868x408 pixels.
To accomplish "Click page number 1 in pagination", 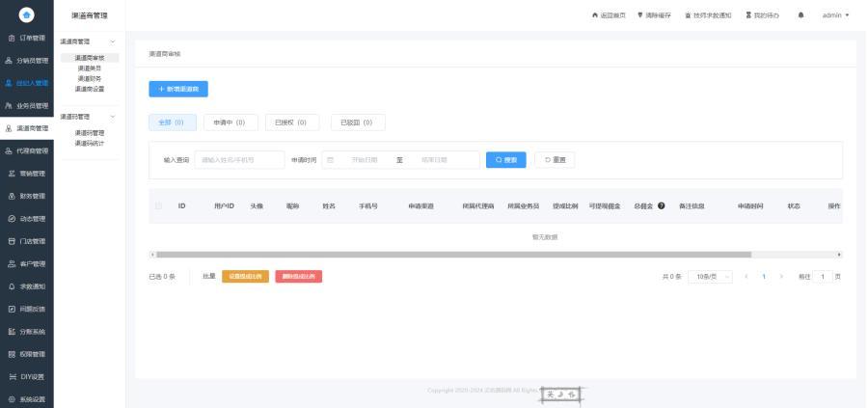I will (764, 276).
